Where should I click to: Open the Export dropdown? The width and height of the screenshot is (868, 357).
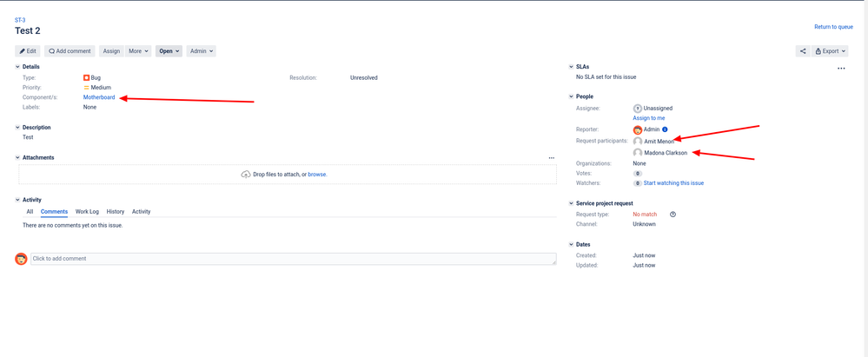tap(830, 51)
